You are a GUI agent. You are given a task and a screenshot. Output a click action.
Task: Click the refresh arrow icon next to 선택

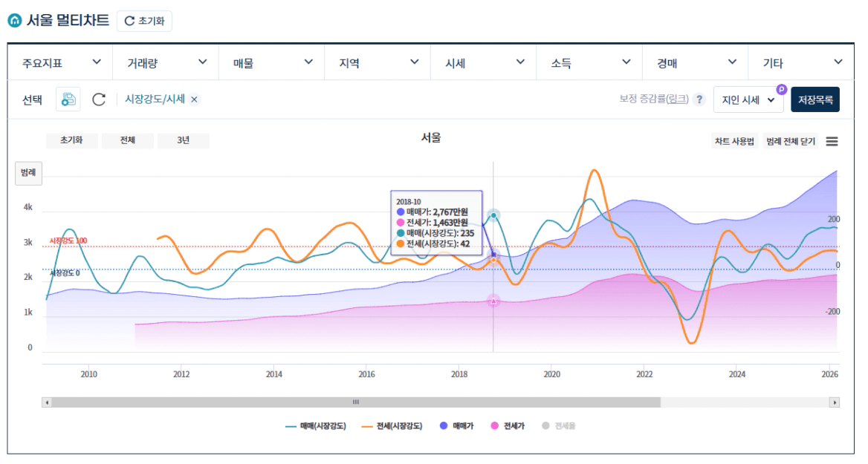tap(99, 99)
